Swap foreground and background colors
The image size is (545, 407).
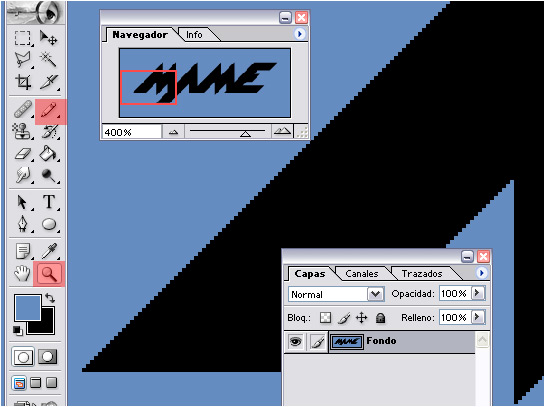click(x=50, y=298)
